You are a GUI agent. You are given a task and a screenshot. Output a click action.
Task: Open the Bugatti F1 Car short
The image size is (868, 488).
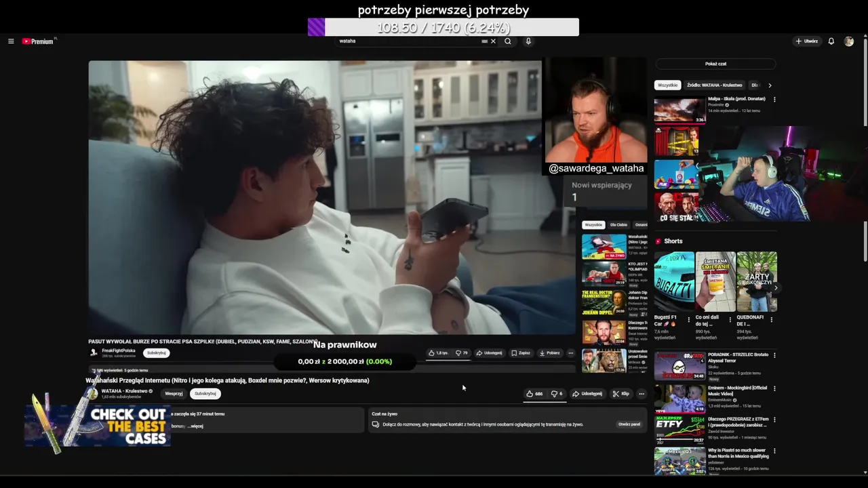(x=673, y=282)
